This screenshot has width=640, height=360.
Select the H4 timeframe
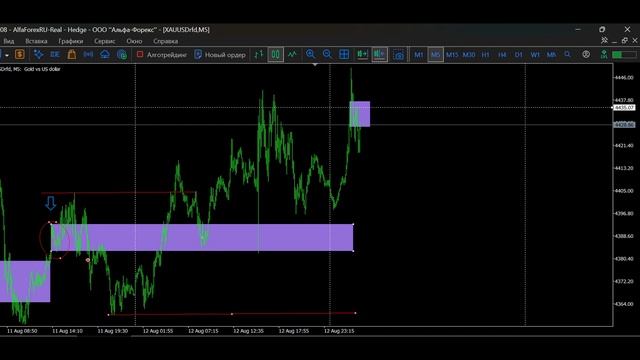click(502, 55)
